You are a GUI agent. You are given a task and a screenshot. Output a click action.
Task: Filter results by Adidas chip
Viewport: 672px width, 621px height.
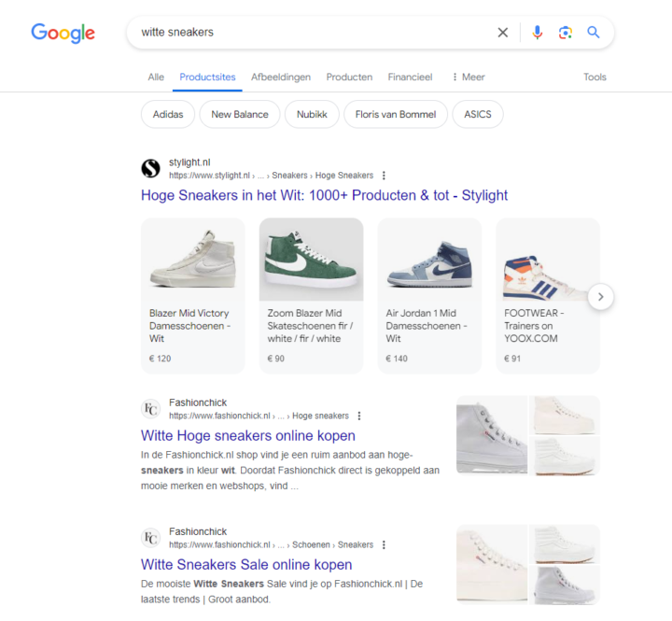tap(168, 115)
